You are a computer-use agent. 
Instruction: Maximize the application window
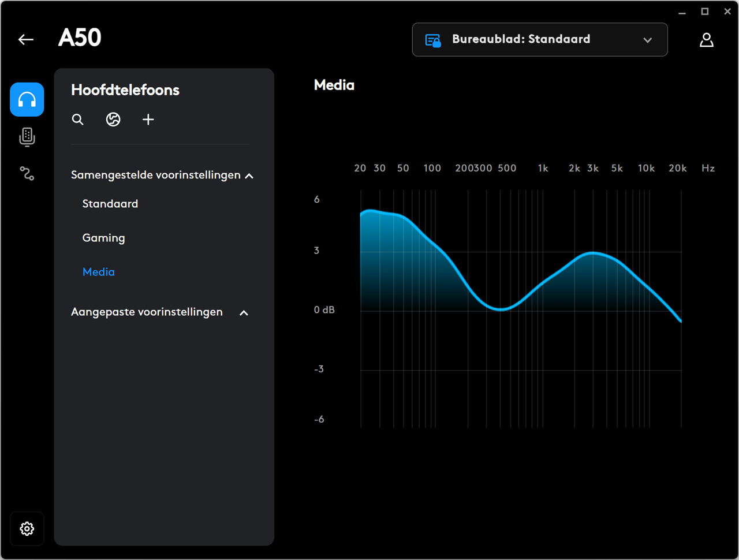(705, 12)
